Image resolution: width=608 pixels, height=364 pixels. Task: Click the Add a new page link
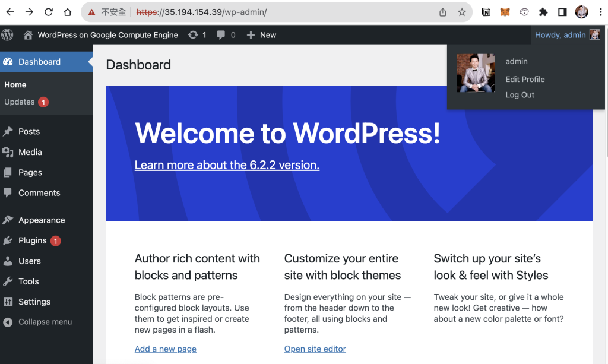(x=165, y=349)
